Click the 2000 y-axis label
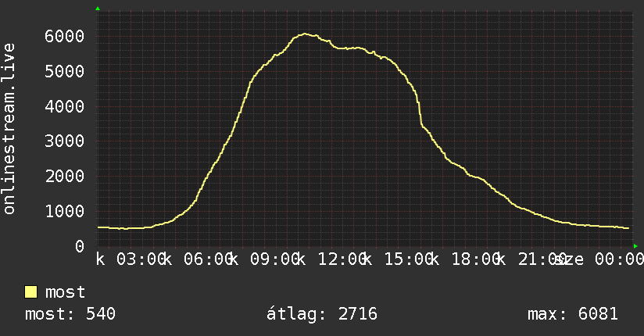644x336 pixels. tap(65, 177)
